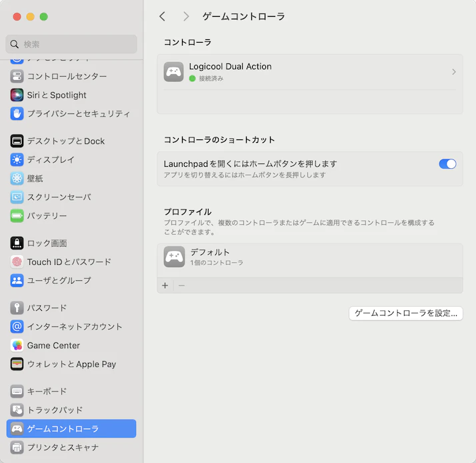This screenshot has width=476, height=463.
Task: Select プリンタとスキャナ label in sidebar
Action: [x=63, y=447]
